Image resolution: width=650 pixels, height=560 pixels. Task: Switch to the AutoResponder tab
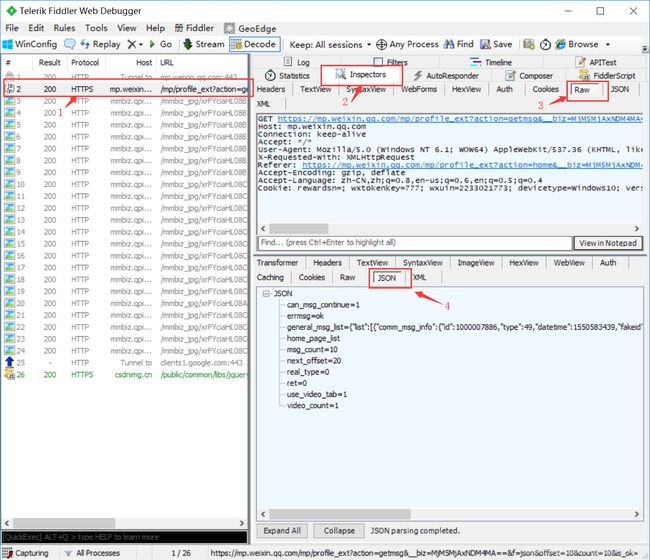(x=446, y=75)
